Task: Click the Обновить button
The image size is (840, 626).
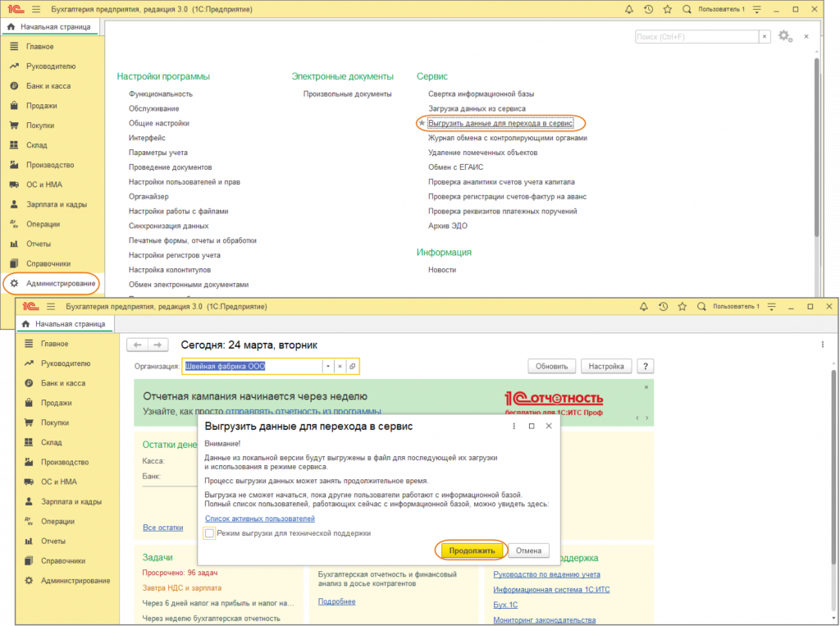Action: [x=551, y=366]
